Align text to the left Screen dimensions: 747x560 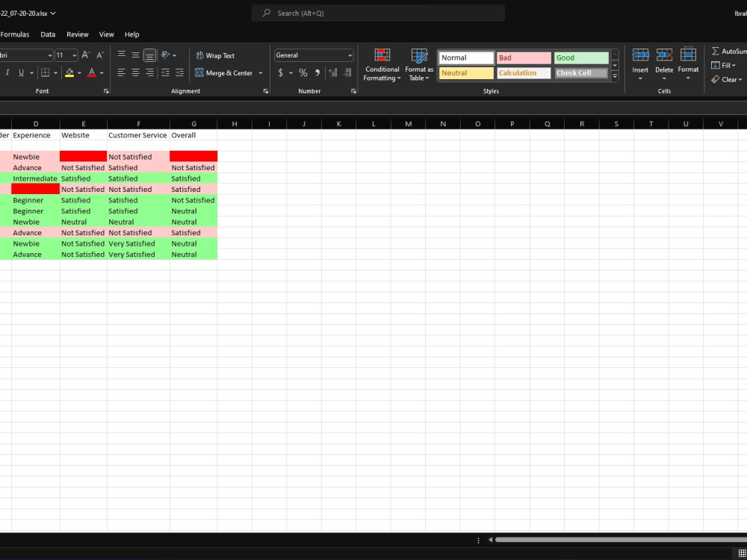pyautogui.click(x=122, y=72)
